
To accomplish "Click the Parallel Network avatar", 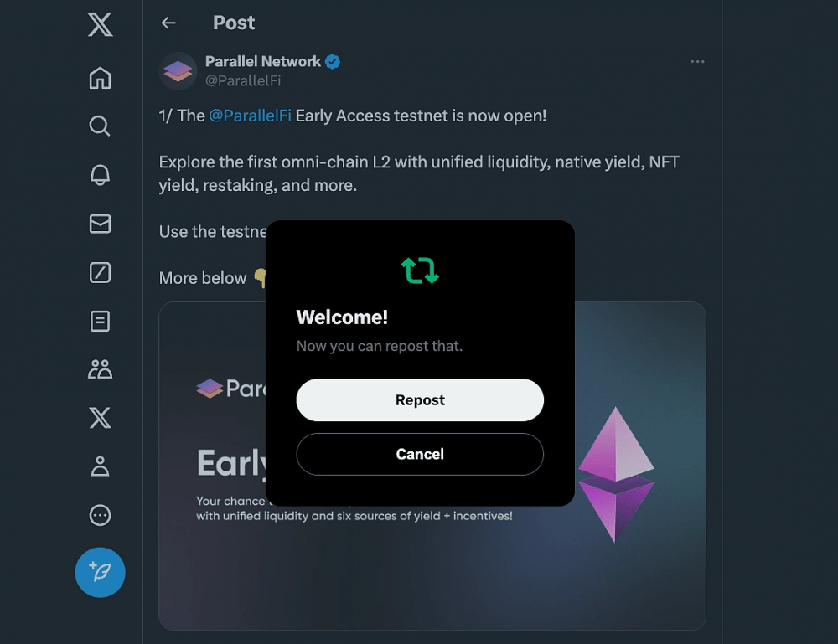I will [x=178, y=70].
